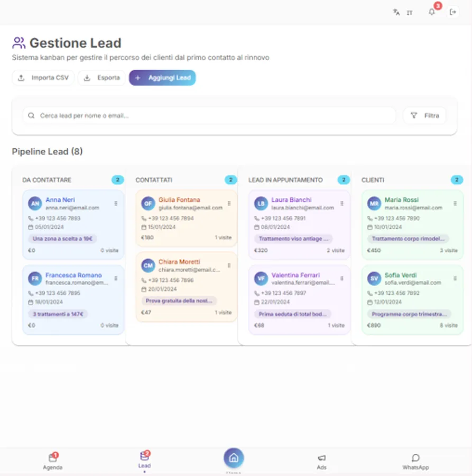Click the count badge on LEAD IN APPUNTAMENTO
The image size is (472, 476).
click(x=344, y=180)
